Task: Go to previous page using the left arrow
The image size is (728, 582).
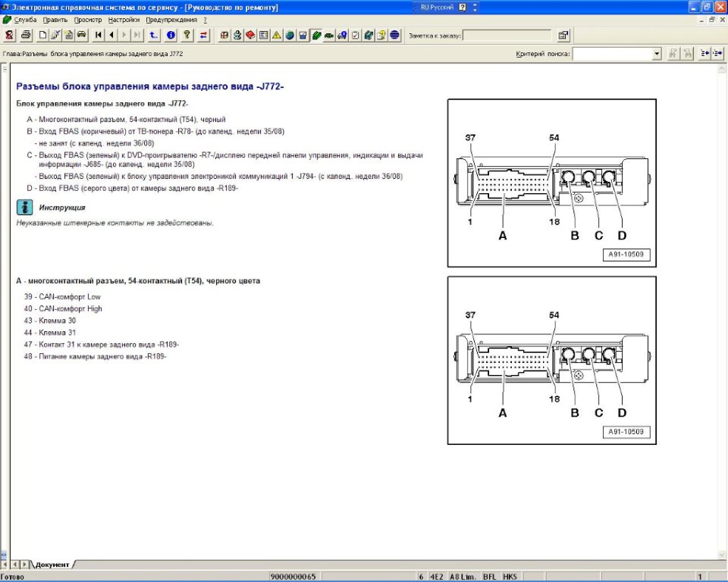Action: [111, 35]
